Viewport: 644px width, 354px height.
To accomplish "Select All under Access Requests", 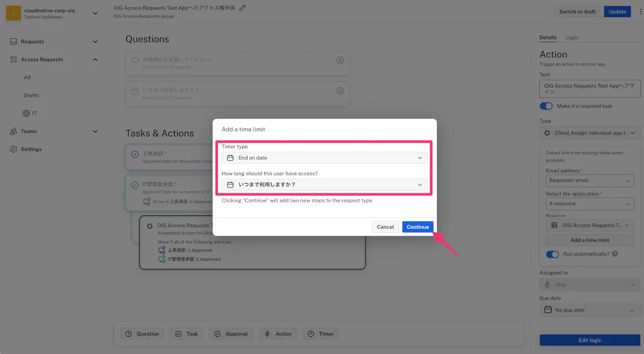I will tap(27, 77).
